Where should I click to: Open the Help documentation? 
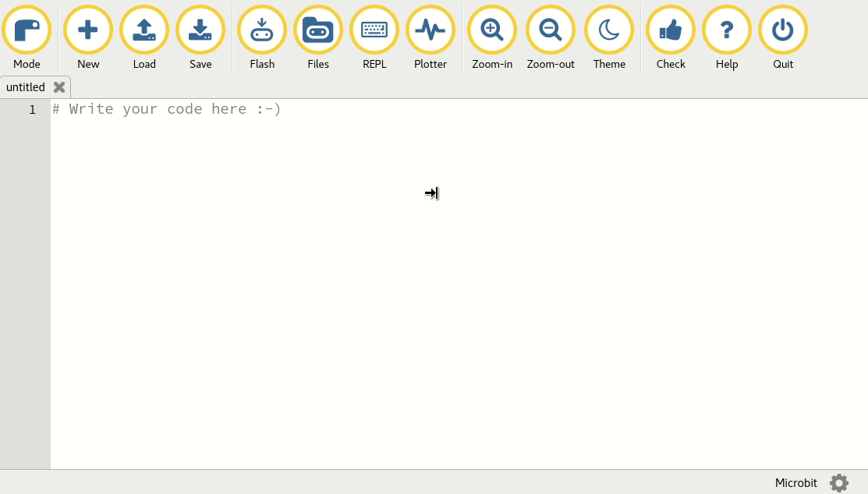[727, 31]
